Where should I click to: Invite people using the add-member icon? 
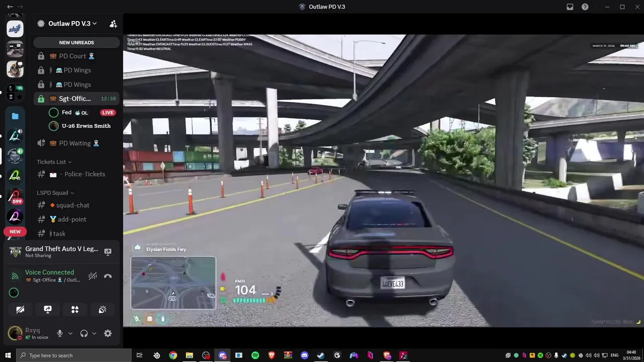click(x=113, y=24)
